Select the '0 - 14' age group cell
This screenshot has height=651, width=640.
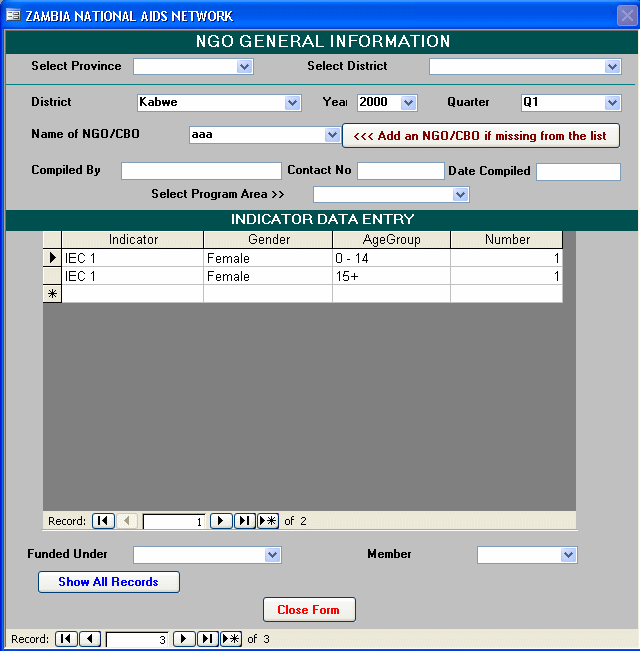(x=391, y=258)
